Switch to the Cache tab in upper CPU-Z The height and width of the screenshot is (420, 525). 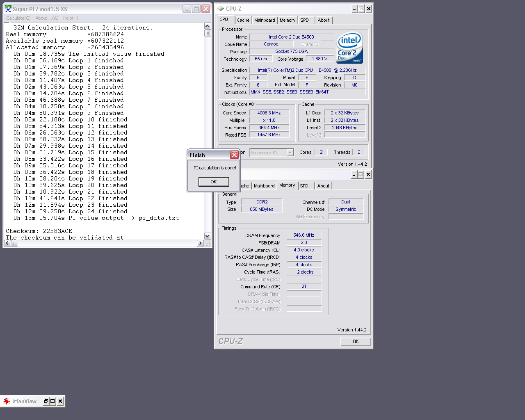(x=243, y=20)
